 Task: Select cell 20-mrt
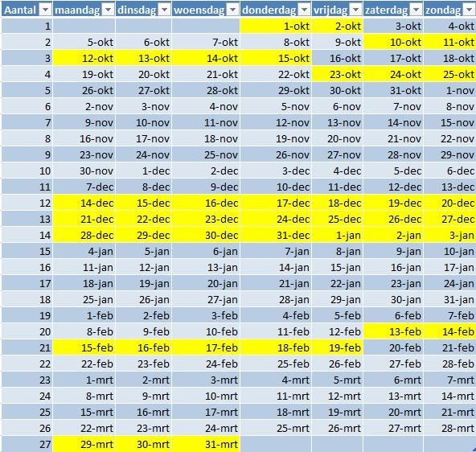(x=393, y=413)
